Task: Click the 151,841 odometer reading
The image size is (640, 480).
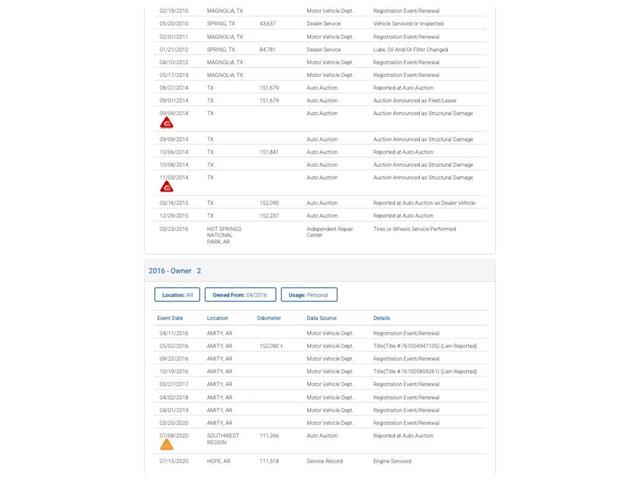Action: [269, 152]
